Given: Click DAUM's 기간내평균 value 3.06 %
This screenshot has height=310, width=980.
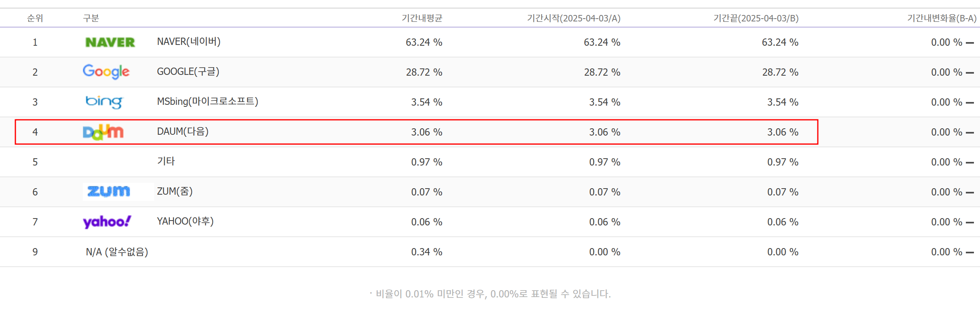Looking at the screenshot, I should pyautogui.click(x=427, y=132).
